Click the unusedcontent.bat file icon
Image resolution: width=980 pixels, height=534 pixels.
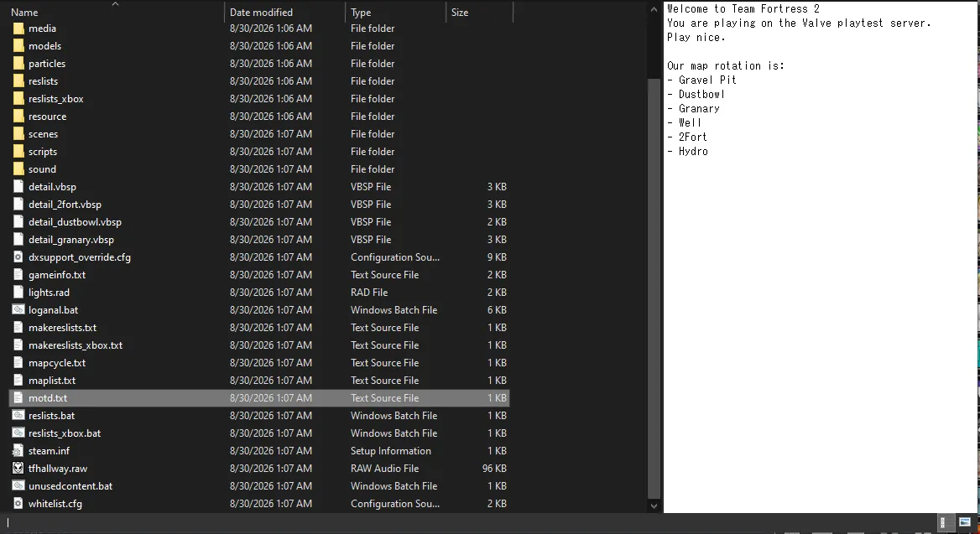pyautogui.click(x=18, y=485)
